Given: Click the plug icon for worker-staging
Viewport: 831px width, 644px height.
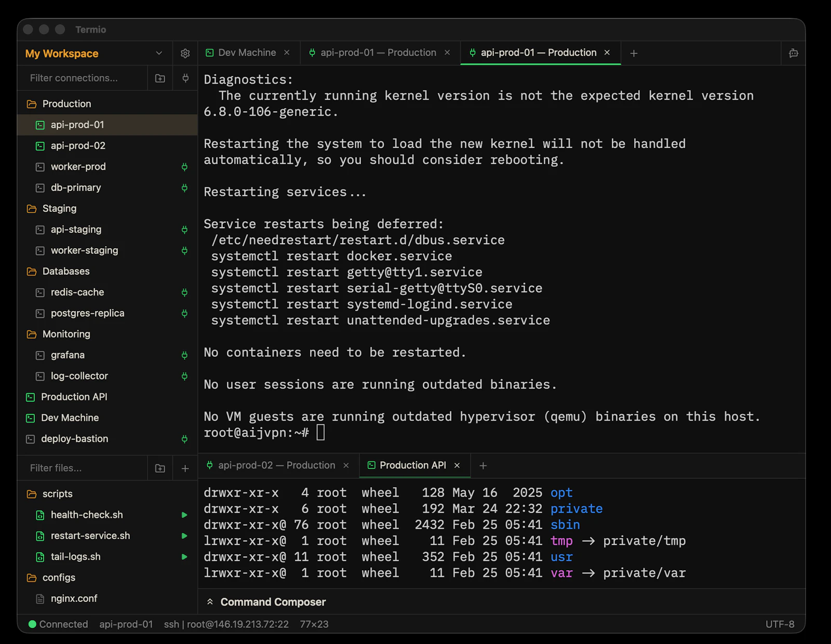Looking at the screenshot, I should [184, 251].
